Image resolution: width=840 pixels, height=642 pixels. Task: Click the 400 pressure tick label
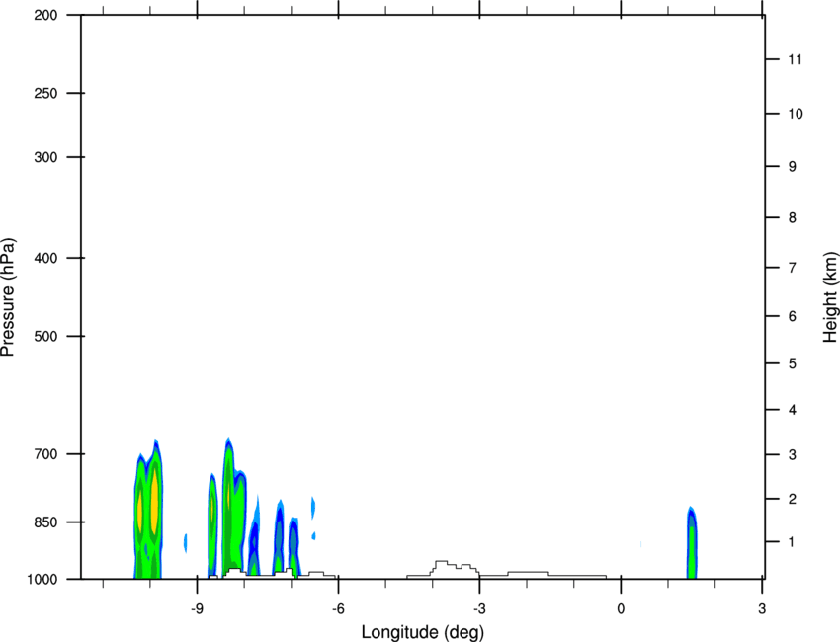[46, 258]
